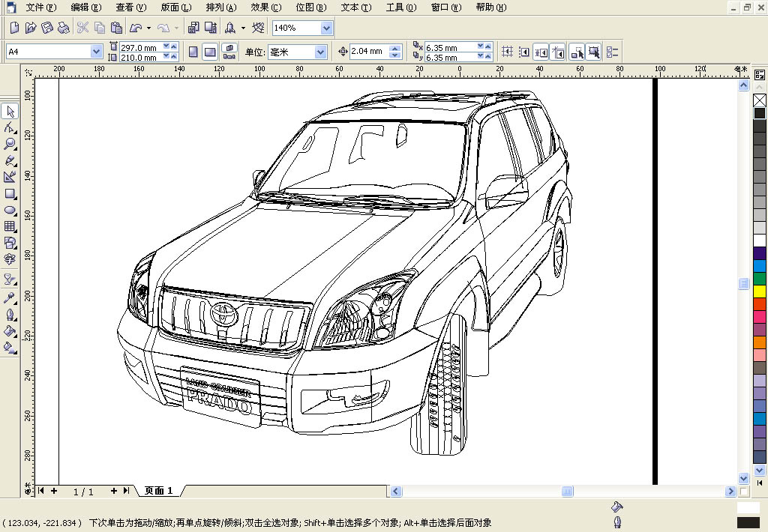Viewport: 768px width, 532px height.
Task: Select the Eyedropper tool
Action: tap(10, 297)
